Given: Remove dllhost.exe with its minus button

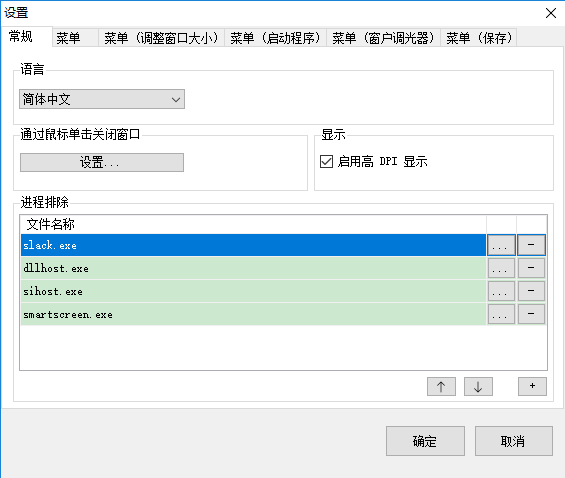Looking at the screenshot, I should pos(531,268).
